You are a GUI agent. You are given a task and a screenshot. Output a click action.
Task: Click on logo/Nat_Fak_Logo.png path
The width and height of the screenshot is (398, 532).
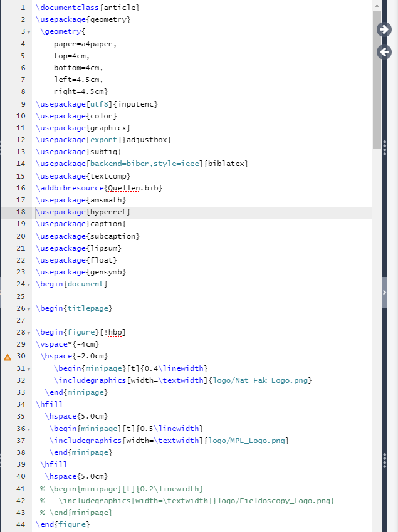click(260, 380)
